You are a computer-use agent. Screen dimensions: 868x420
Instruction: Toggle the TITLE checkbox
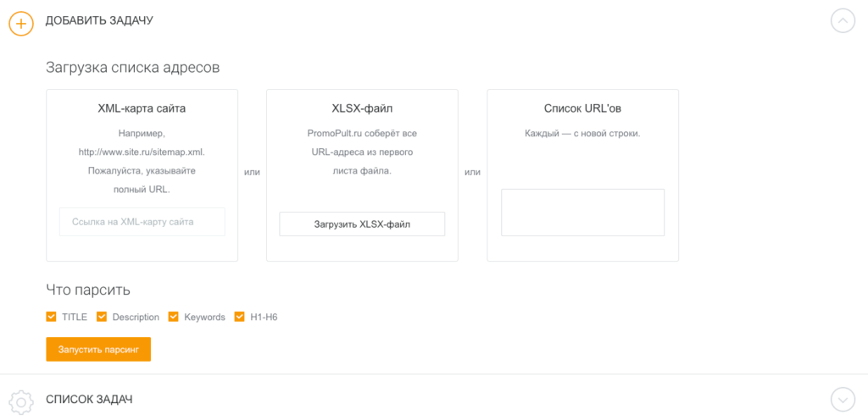click(x=52, y=317)
